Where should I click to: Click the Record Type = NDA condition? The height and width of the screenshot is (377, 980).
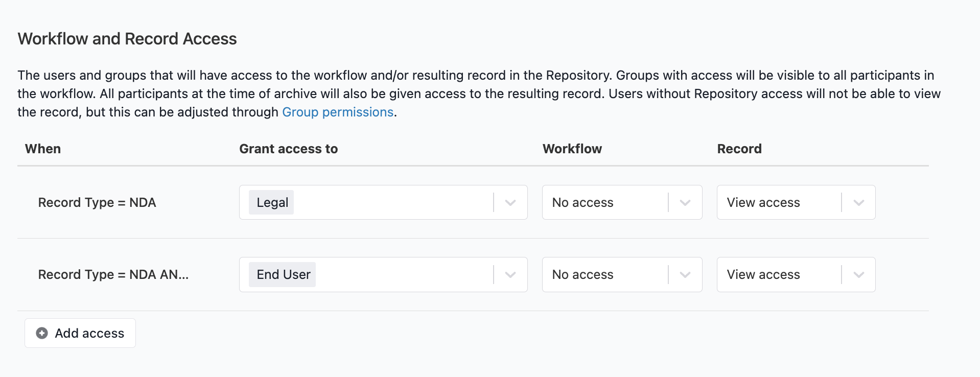pos(97,202)
